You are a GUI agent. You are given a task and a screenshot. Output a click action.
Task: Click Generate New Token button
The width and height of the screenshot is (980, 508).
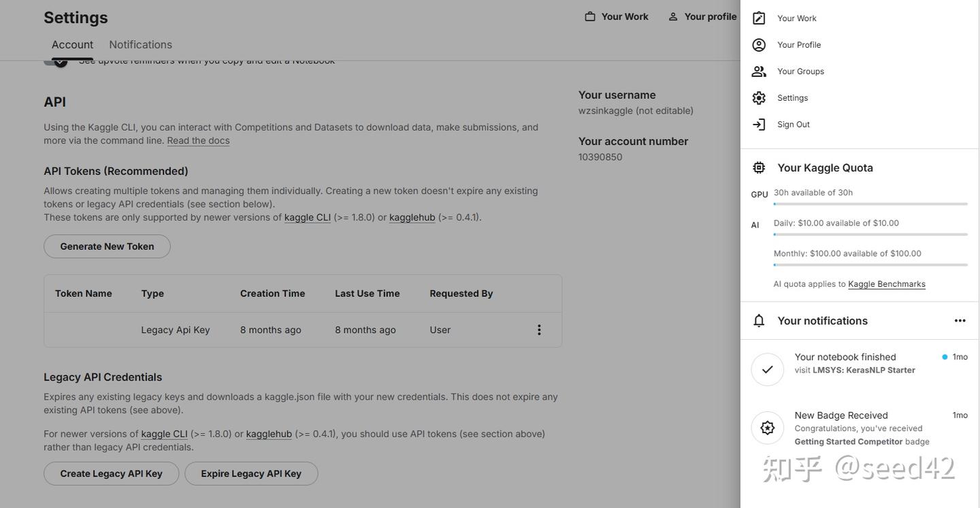coord(107,247)
